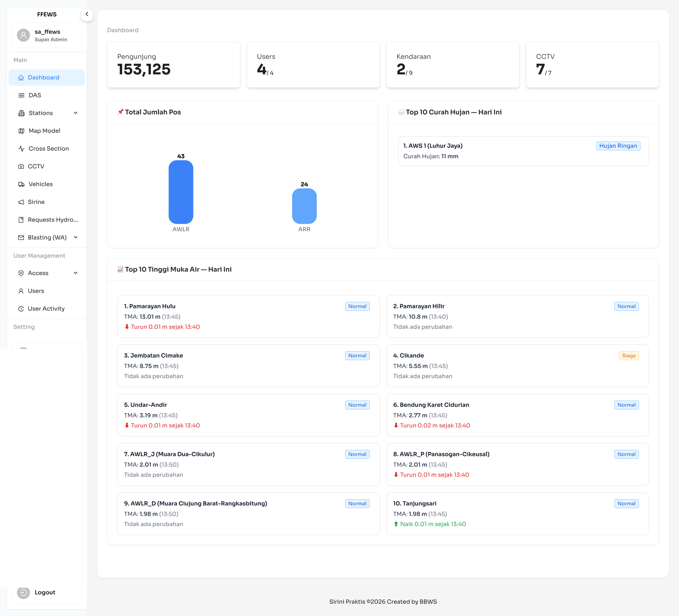The height and width of the screenshot is (616, 679).
Task: Click the Users 4/4 stat card
Action: (x=313, y=65)
